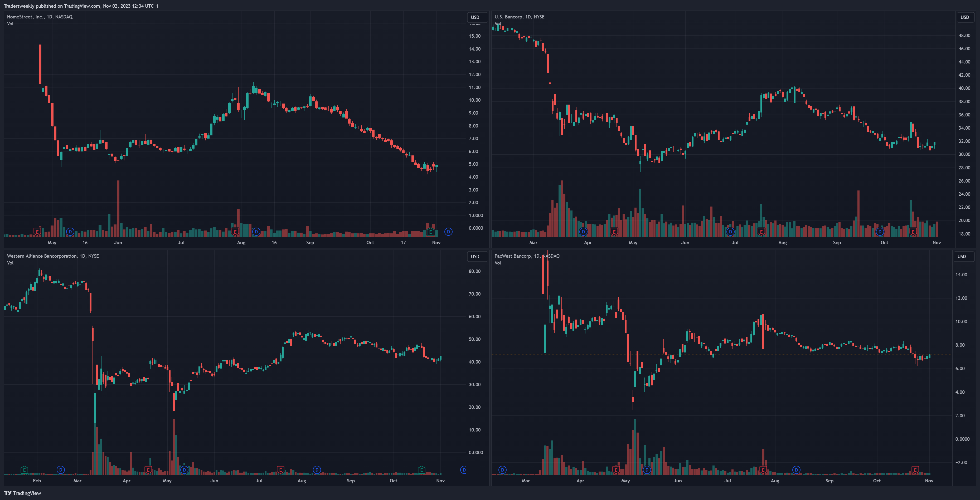
Task: Click the Feb label on Western Alliance time axis
Action: (37, 481)
